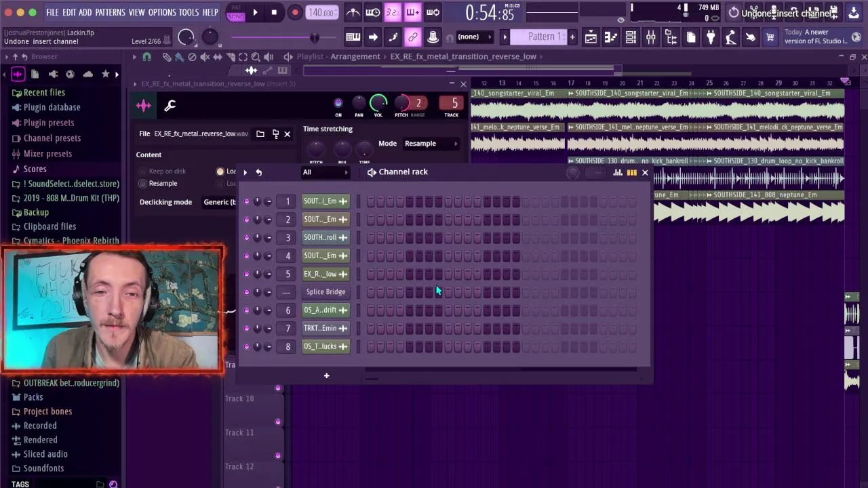Open the content library shopping cart icon
868x488 pixels.
[770, 37]
